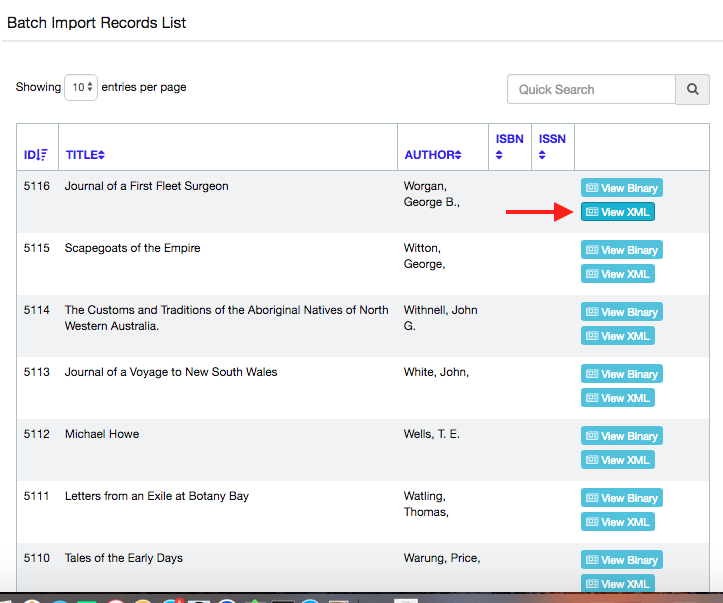723x603 pixels.
Task: View Binary for Journal of a First Fleet Surgeon
Action: 621,188
